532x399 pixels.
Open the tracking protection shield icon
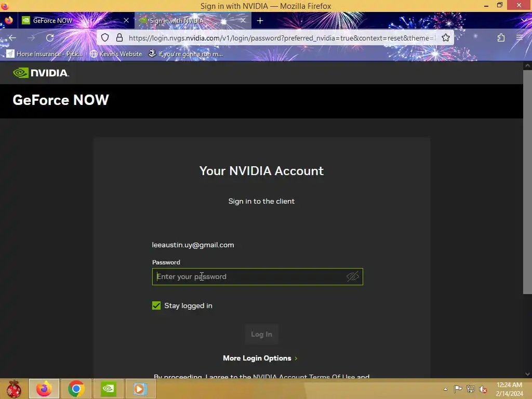(x=105, y=37)
